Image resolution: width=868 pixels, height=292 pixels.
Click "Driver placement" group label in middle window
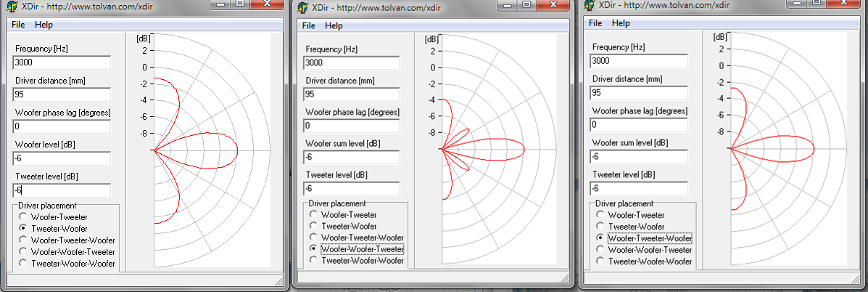(x=337, y=203)
